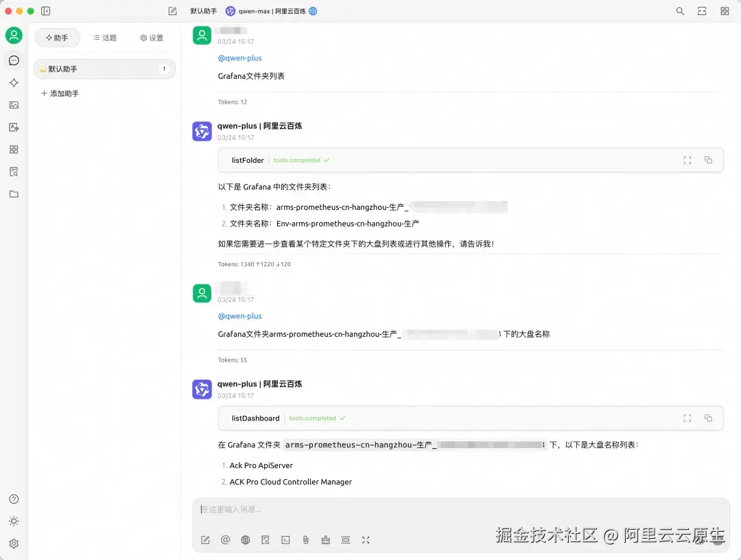Viewport: 741px width, 560px height.
Task: Open the help docs question-mark icon
Action: coord(14,499)
